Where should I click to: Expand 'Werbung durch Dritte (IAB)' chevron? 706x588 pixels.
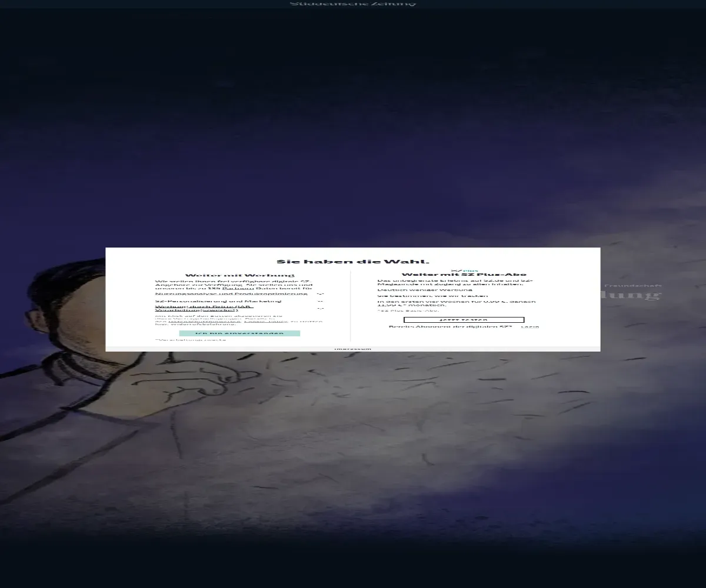point(321,308)
